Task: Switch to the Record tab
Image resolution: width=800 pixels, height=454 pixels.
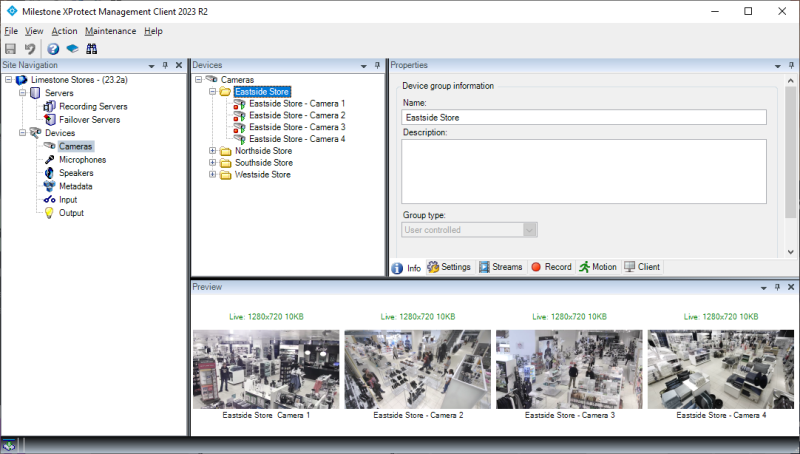Action: 552,267
